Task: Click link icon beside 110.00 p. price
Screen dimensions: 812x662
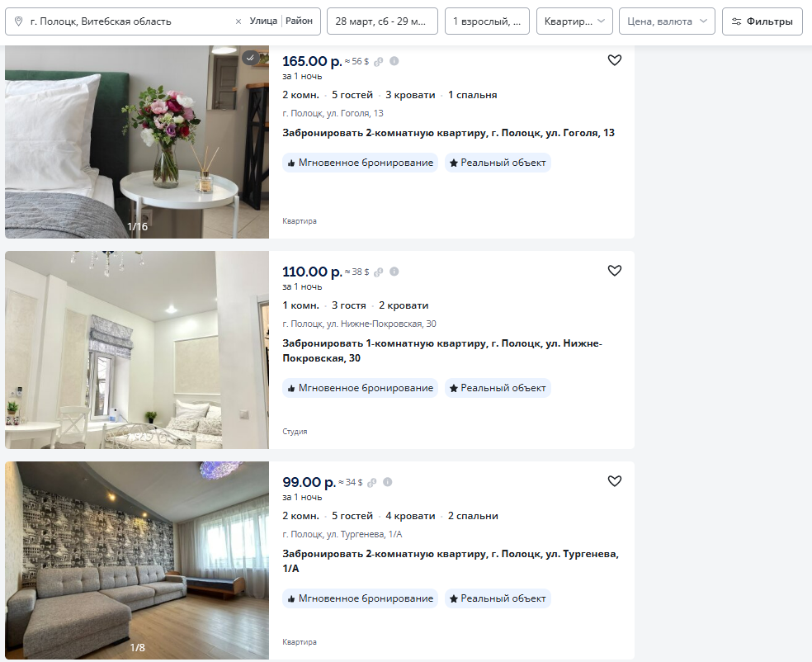Action: click(x=379, y=272)
